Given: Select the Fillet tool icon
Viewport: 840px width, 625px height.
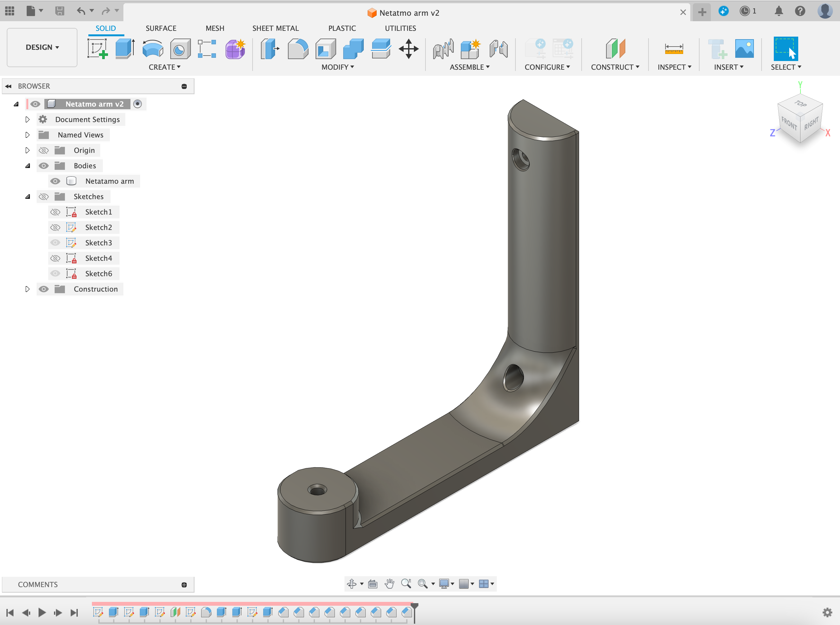Looking at the screenshot, I should pos(298,49).
